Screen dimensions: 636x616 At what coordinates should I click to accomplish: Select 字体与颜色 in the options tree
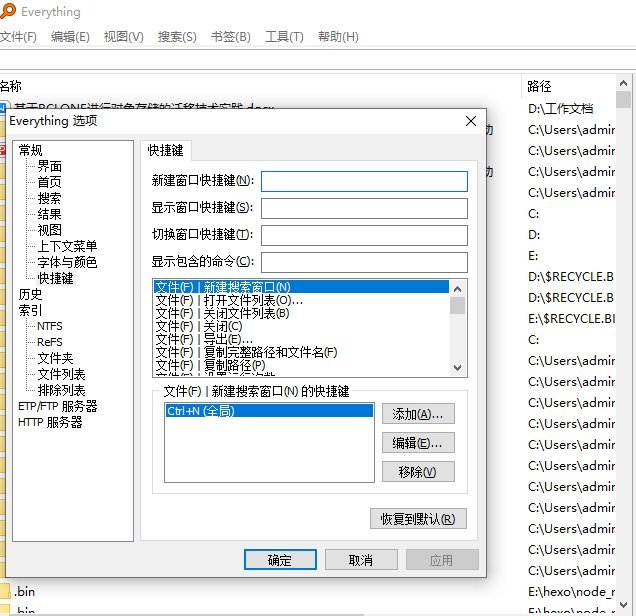tap(67, 262)
